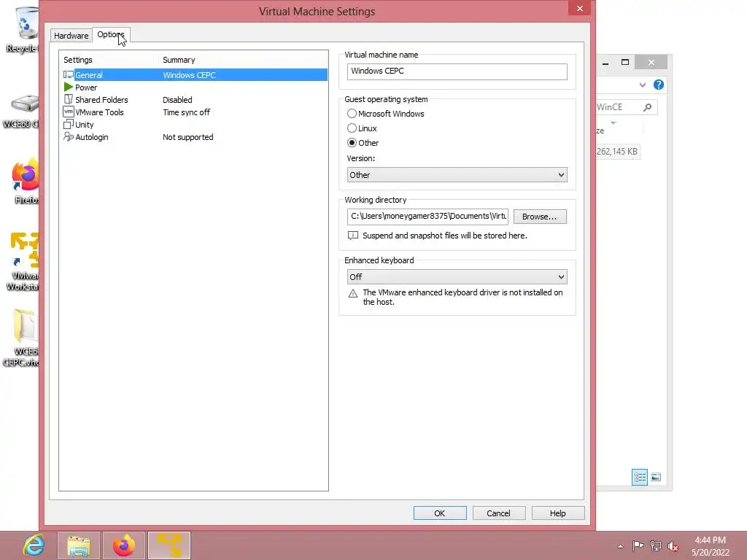Switch Explorer to large thumbnails view icon
747x560 pixels.
tap(656, 477)
